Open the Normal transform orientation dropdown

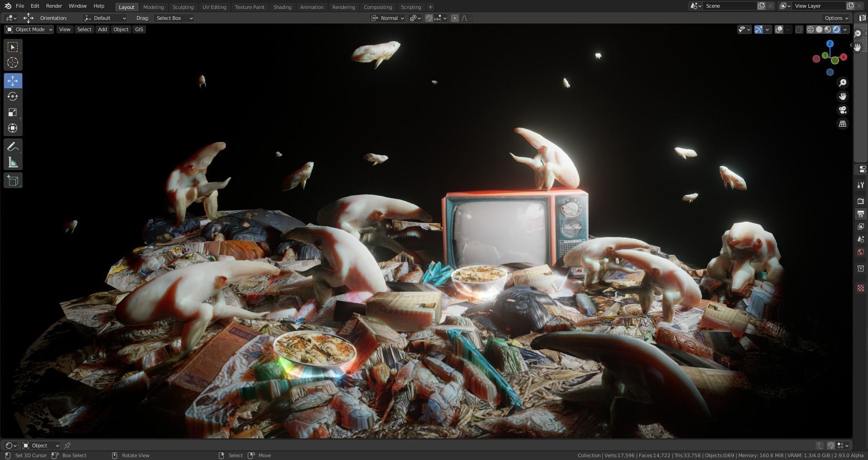[x=388, y=18]
